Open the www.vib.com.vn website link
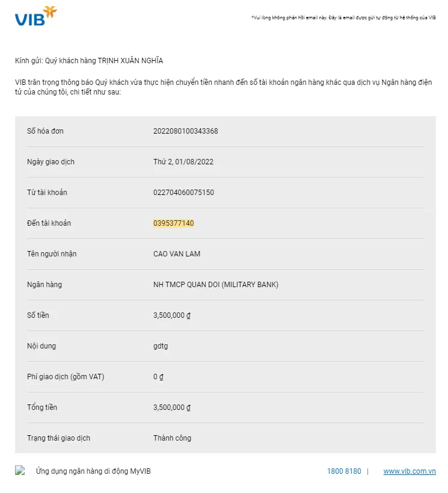This screenshot has height=493, width=448. click(x=410, y=471)
